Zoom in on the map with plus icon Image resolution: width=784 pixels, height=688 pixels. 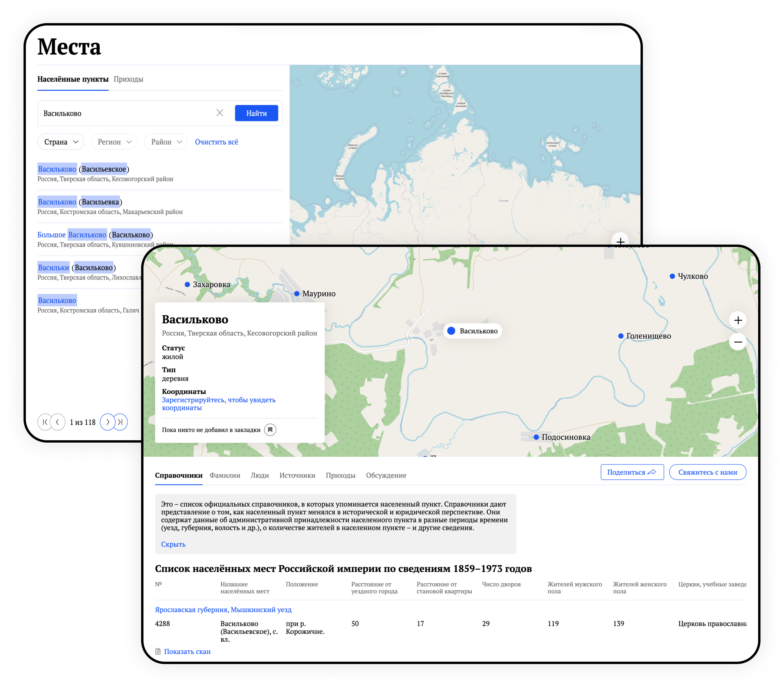pyautogui.click(x=738, y=320)
